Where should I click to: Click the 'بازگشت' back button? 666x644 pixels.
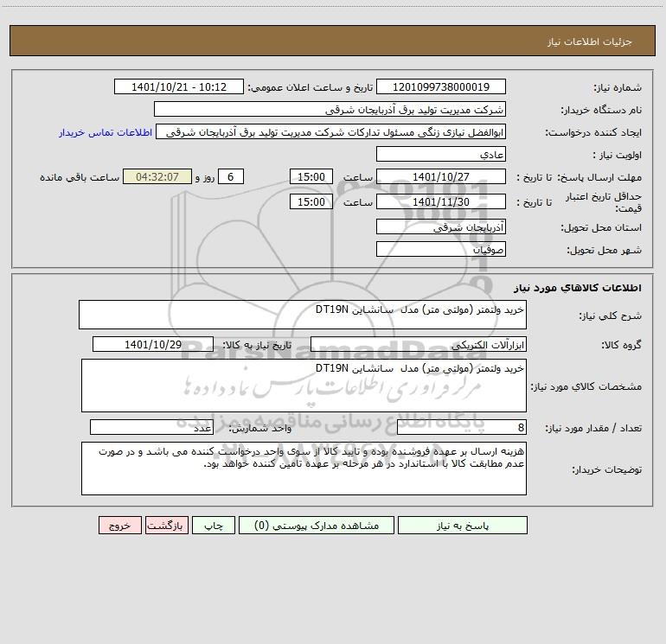point(166,525)
